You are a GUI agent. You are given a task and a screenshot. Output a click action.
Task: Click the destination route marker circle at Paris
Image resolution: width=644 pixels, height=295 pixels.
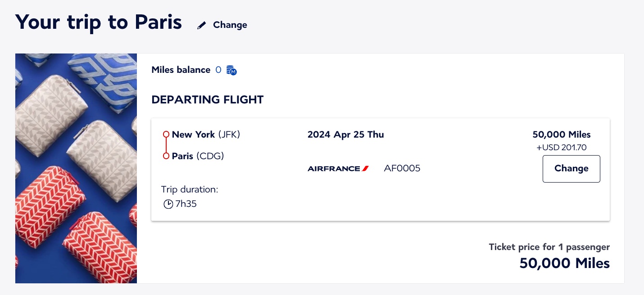coord(166,156)
